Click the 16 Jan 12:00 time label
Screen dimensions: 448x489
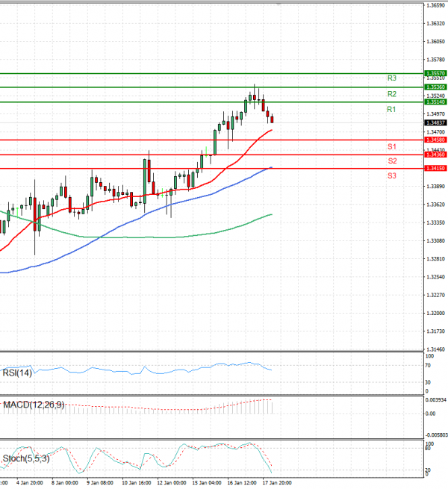pos(242,483)
